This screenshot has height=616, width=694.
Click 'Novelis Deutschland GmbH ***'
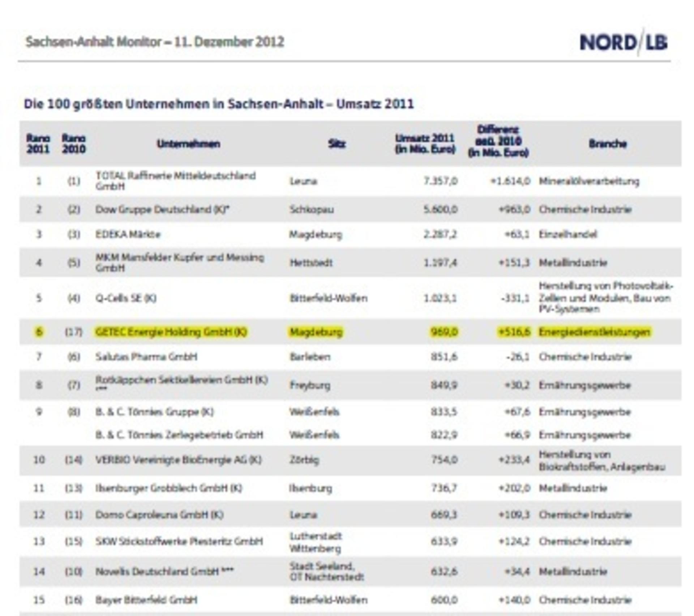pyautogui.click(x=164, y=572)
